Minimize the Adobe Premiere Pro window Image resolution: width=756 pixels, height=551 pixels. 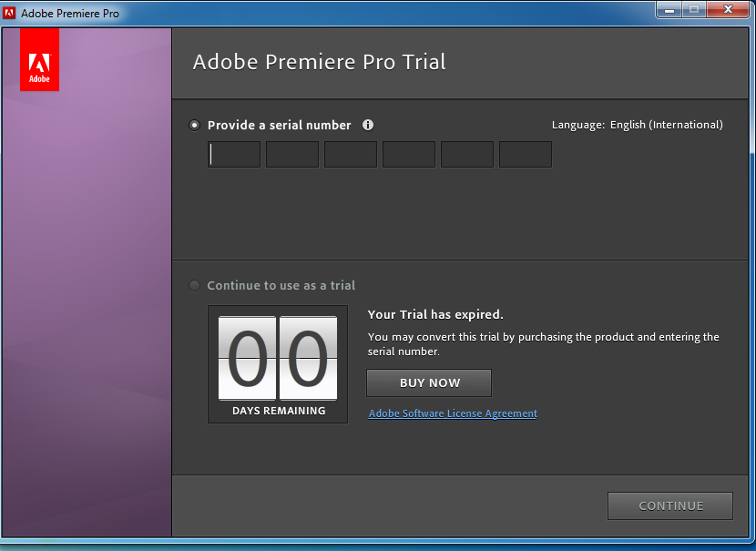(x=670, y=9)
